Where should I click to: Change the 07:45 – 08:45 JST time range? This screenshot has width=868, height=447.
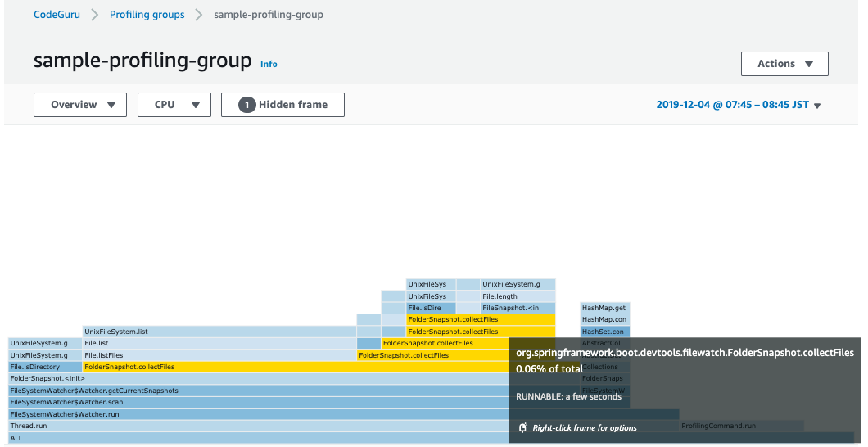pyautogui.click(x=738, y=105)
